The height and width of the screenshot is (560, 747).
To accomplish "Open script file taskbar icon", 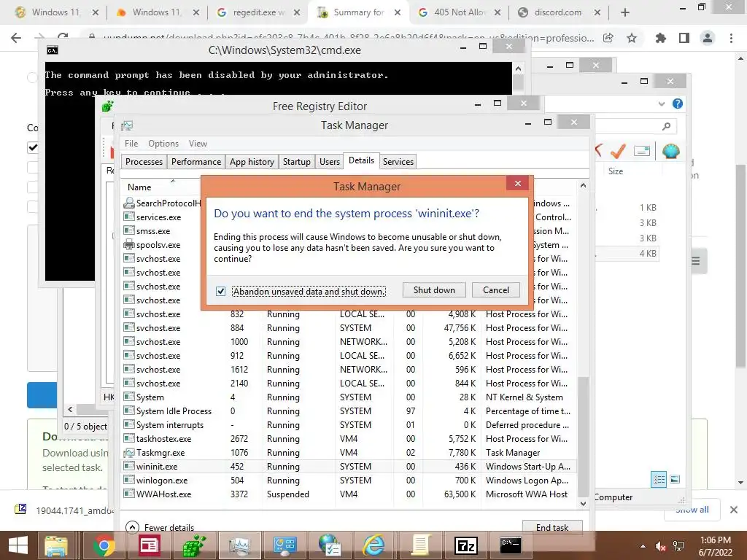I will tap(420, 545).
